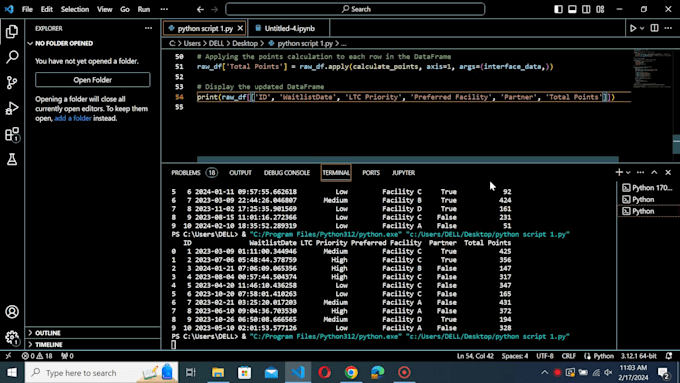
Task: Open the Manage gear settings
Action: [x=12, y=337]
